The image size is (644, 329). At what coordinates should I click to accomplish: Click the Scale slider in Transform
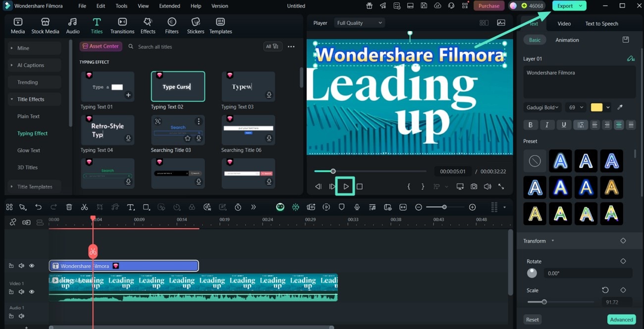tap(560, 302)
